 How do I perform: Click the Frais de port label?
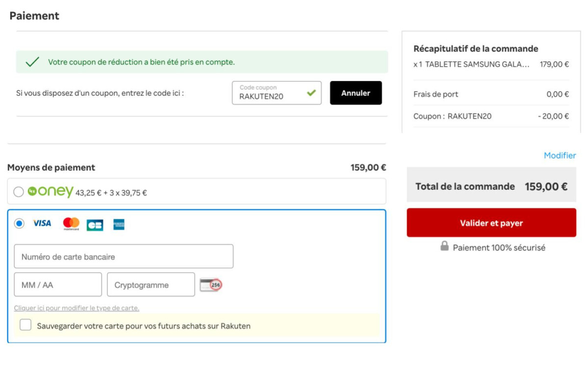pyautogui.click(x=436, y=94)
